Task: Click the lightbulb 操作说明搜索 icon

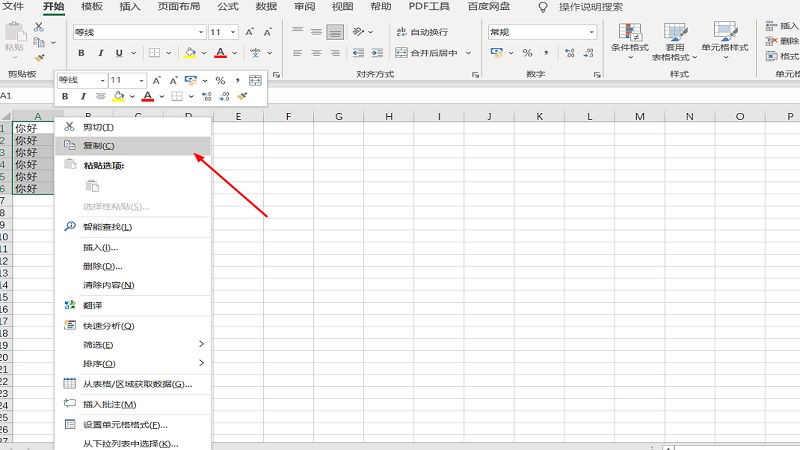Action: (x=543, y=7)
